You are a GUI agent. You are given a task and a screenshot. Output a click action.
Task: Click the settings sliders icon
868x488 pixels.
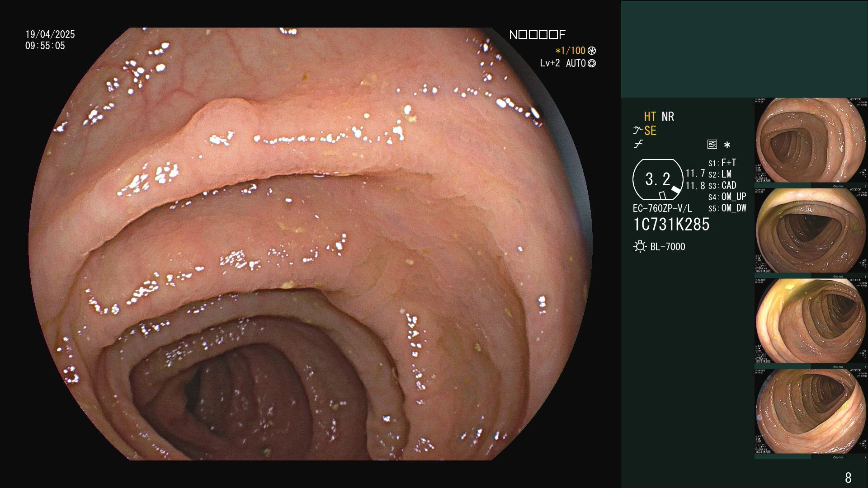[x=712, y=145]
